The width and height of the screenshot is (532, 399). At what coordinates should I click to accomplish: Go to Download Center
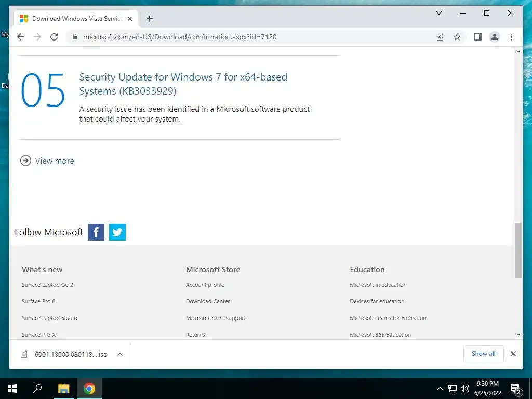(208, 301)
